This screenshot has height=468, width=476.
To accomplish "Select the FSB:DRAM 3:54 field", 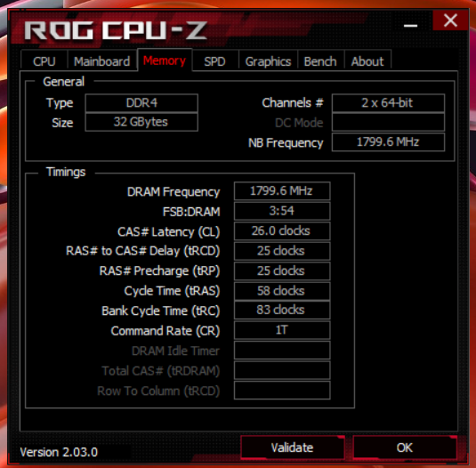I will click(x=282, y=211).
